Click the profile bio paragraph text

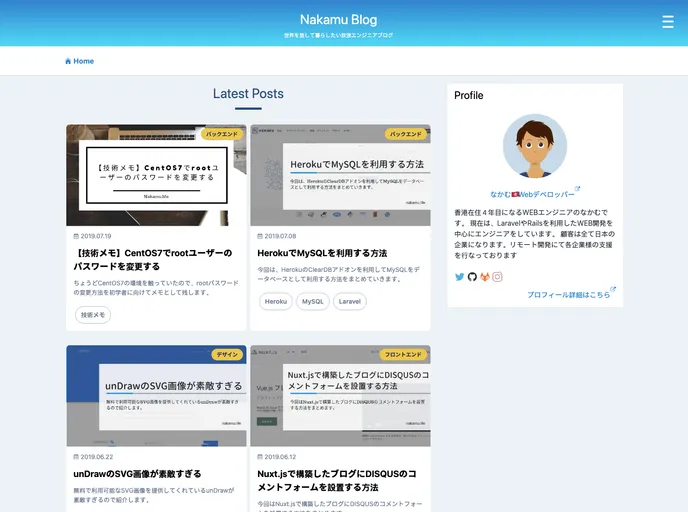(x=534, y=234)
